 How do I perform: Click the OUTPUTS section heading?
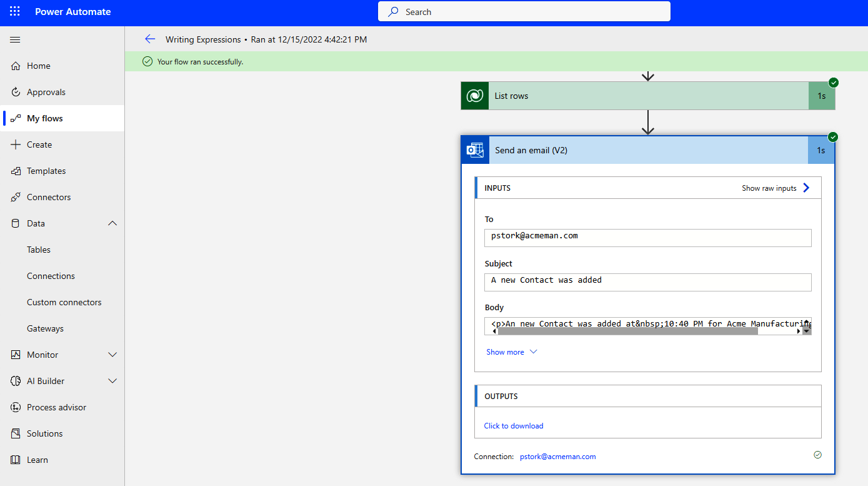pyautogui.click(x=501, y=396)
